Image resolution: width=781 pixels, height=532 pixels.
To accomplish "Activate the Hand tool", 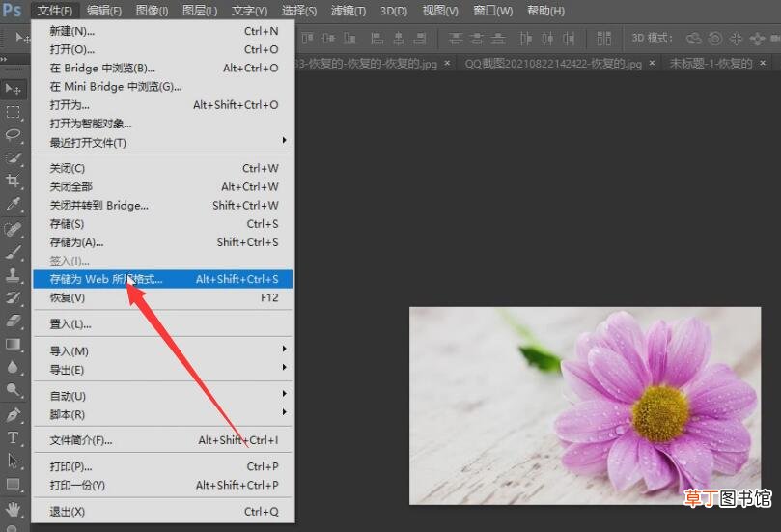I will tap(13, 509).
